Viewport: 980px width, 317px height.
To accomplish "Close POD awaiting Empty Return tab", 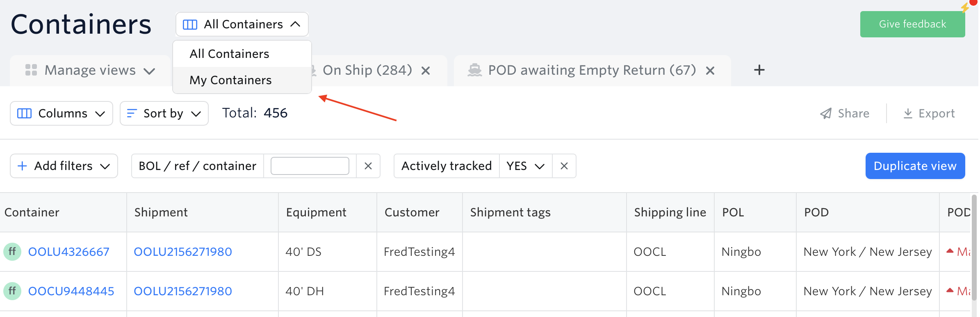I will pos(710,71).
